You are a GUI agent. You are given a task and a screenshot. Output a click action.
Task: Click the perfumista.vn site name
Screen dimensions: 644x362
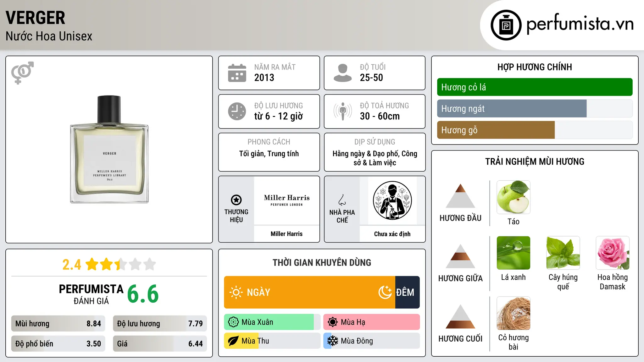580,23
